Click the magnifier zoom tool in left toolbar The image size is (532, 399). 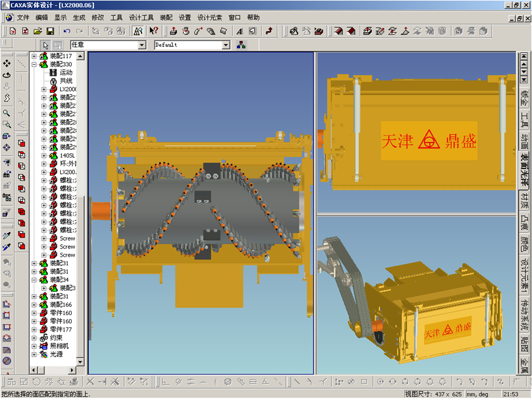(7, 113)
